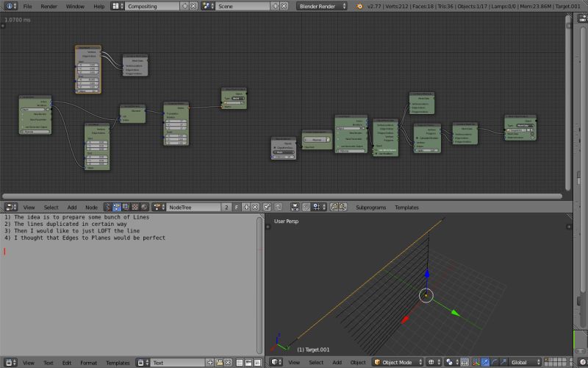
Task: Open the File menu
Action: pyautogui.click(x=27, y=6)
